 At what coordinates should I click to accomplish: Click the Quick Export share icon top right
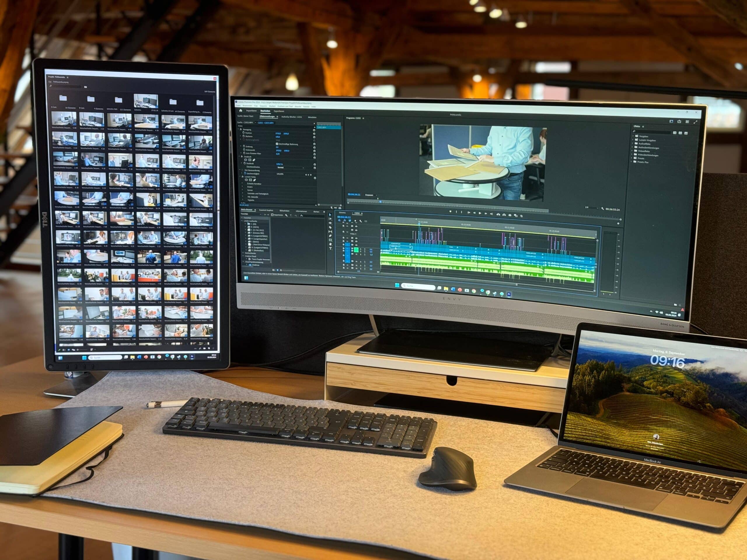[x=680, y=122]
